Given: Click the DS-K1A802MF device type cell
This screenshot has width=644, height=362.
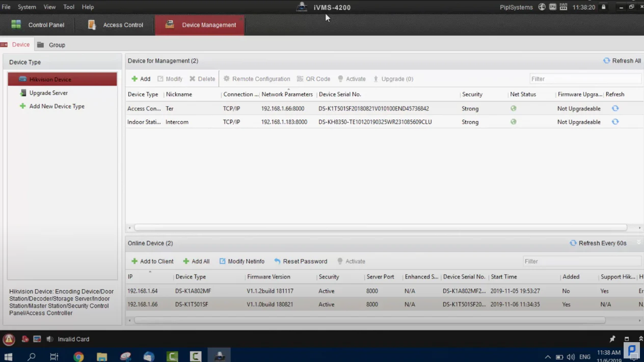Looking at the screenshot, I should (x=193, y=291).
